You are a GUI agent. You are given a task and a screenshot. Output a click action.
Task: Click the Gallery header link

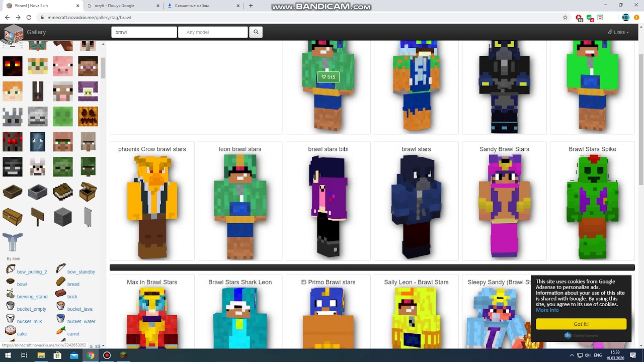[37, 32]
